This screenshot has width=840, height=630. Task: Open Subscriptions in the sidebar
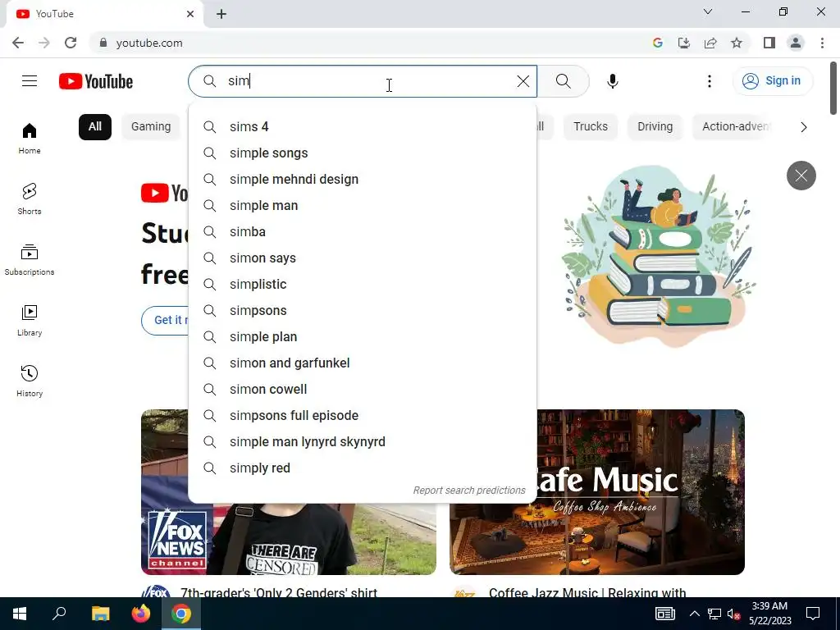[30, 259]
